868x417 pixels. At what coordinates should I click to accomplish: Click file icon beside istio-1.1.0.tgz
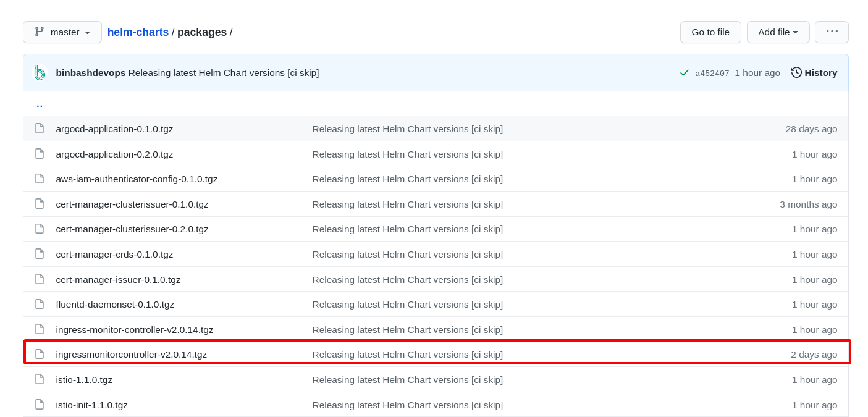[40, 379]
